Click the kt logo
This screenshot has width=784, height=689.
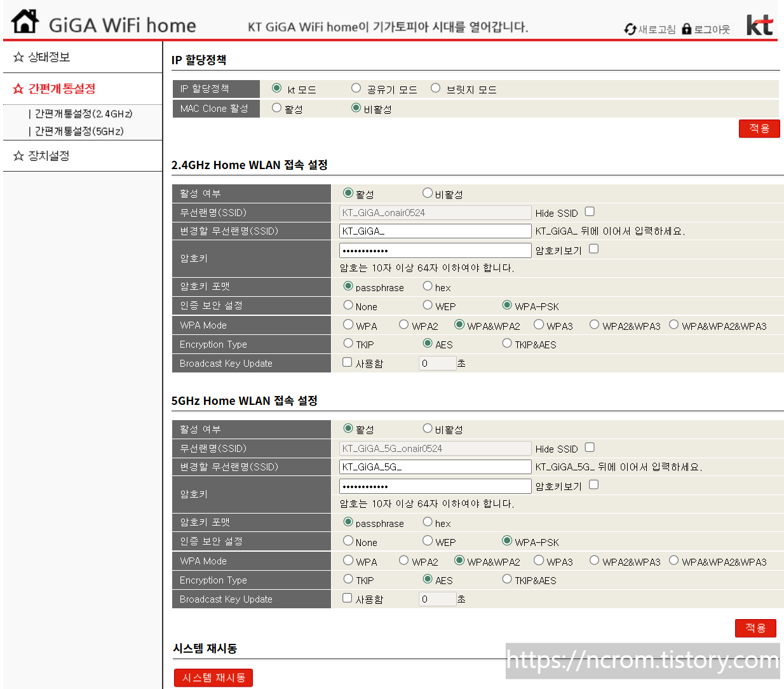[x=759, y=25]
